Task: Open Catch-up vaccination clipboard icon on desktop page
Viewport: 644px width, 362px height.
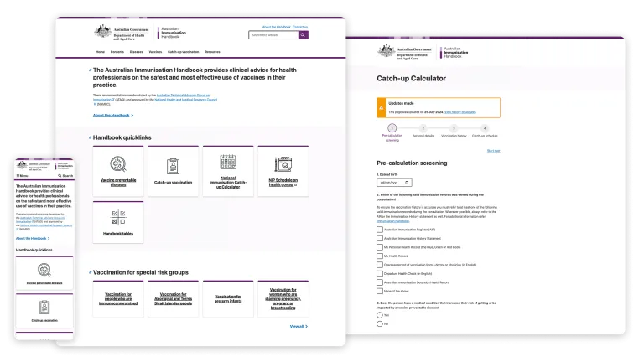Action: pos(174,166)
